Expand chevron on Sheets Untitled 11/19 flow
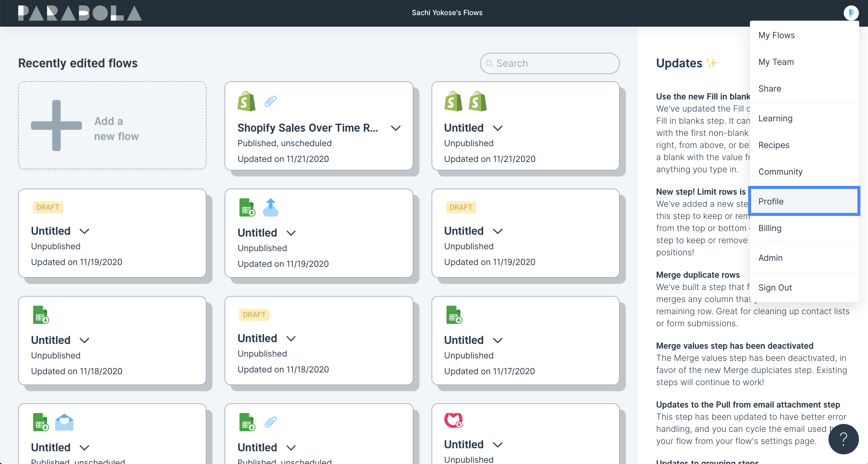868x464 pixels. (291, 233)
